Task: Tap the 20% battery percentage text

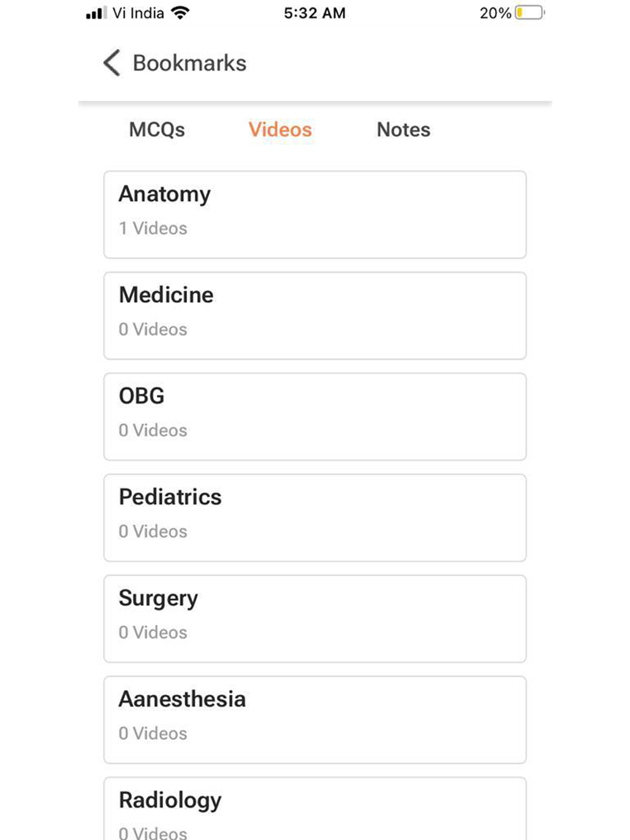Action: click(x=495, y=13)
